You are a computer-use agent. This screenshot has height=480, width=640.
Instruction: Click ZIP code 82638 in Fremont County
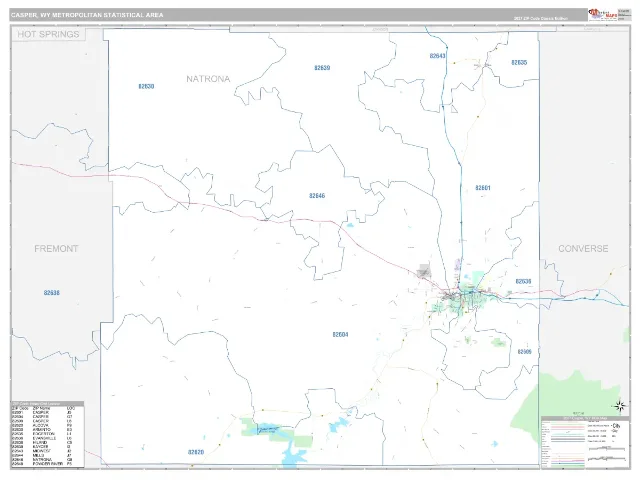pos(51,293)
